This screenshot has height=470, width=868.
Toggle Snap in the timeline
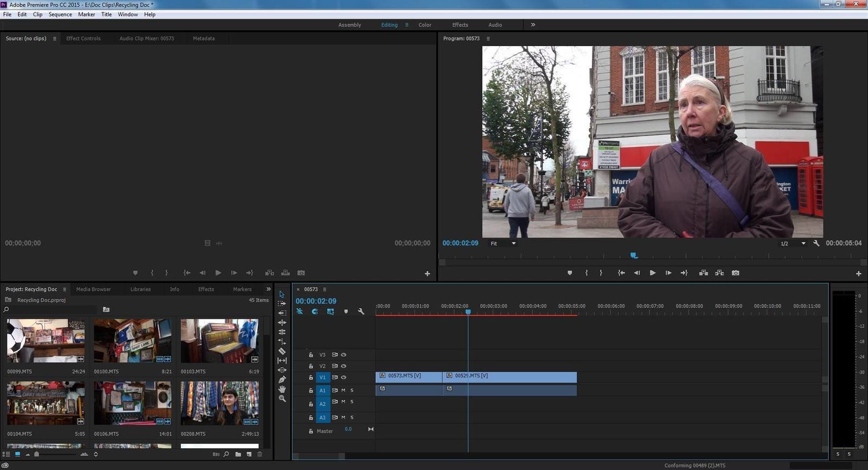[315, 312]
